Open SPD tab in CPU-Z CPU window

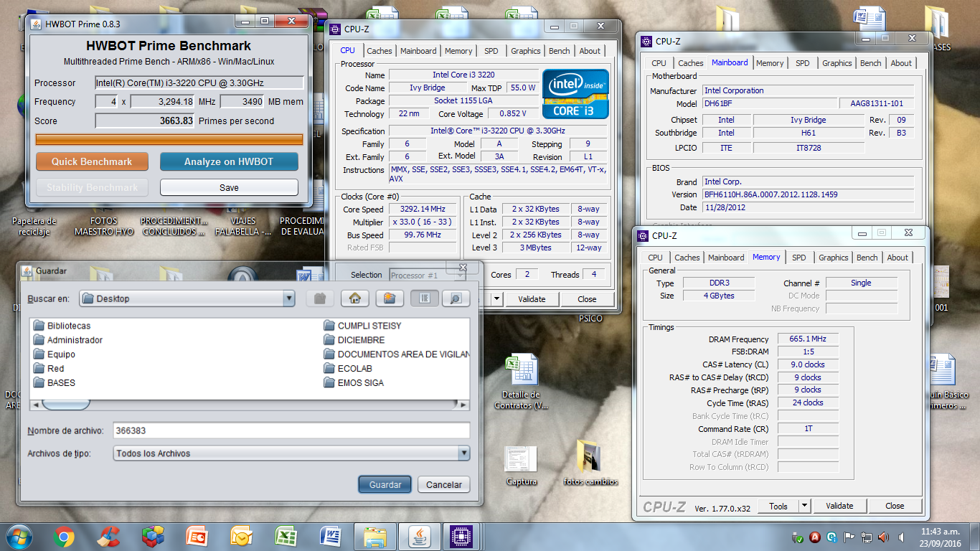[491, 51]
